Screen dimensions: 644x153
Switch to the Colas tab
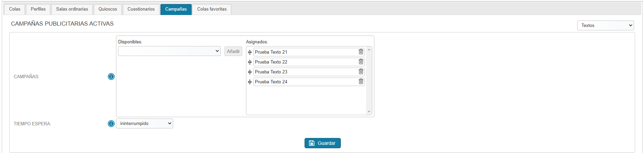click(x=15, y=9)
